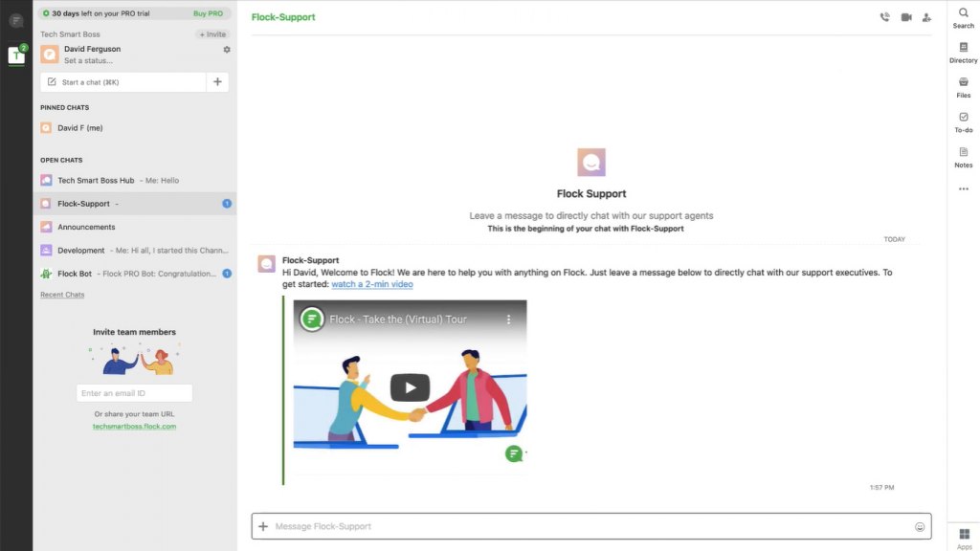
Task: Click the Invite team members illustration
Action: click(134, 360)
